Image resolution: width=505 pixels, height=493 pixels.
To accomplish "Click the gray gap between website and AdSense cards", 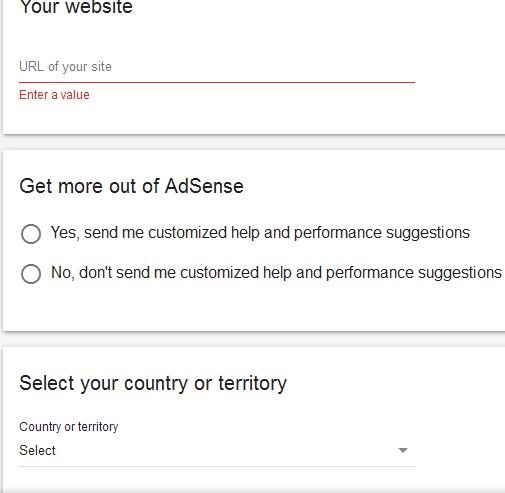I will [x=253, y=142].
